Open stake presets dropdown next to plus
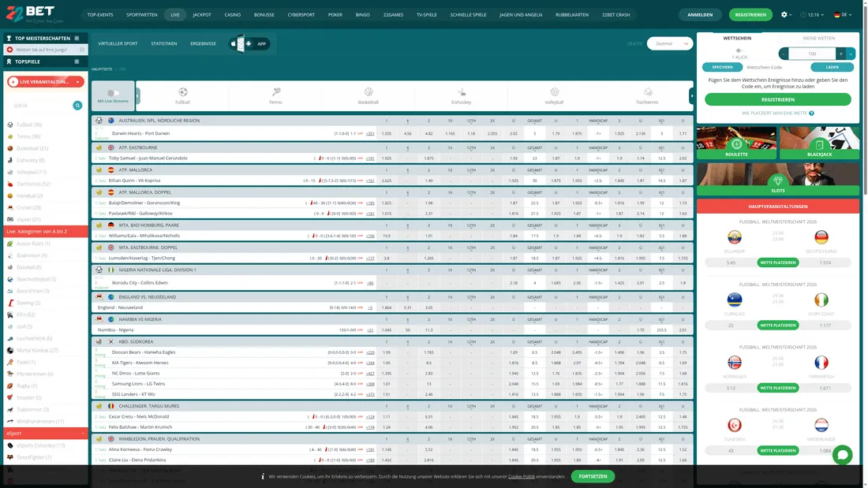 click(851, 54)
